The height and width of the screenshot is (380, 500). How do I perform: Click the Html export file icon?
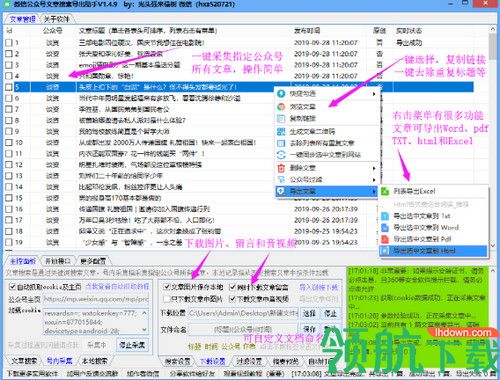[385, 251]
